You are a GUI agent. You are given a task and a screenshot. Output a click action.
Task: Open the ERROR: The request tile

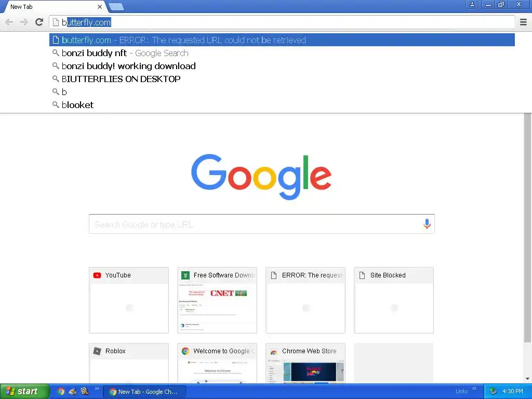tap(305, 300)
